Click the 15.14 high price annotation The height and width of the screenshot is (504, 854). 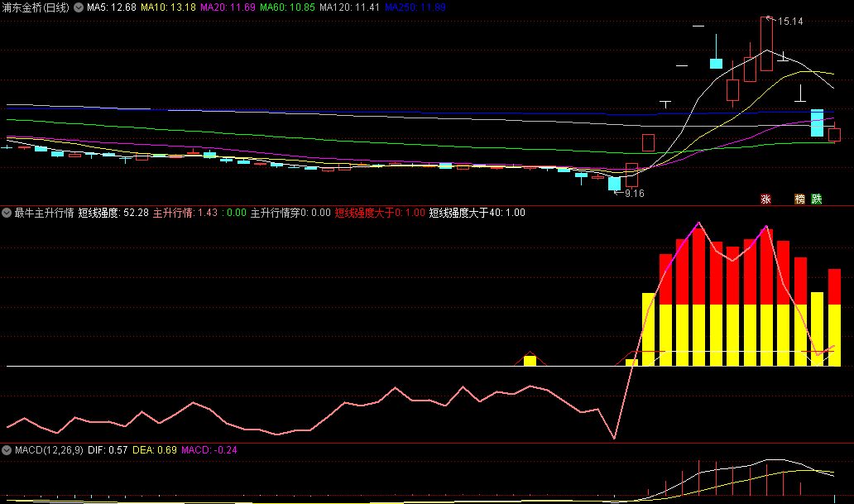(790, 22)
